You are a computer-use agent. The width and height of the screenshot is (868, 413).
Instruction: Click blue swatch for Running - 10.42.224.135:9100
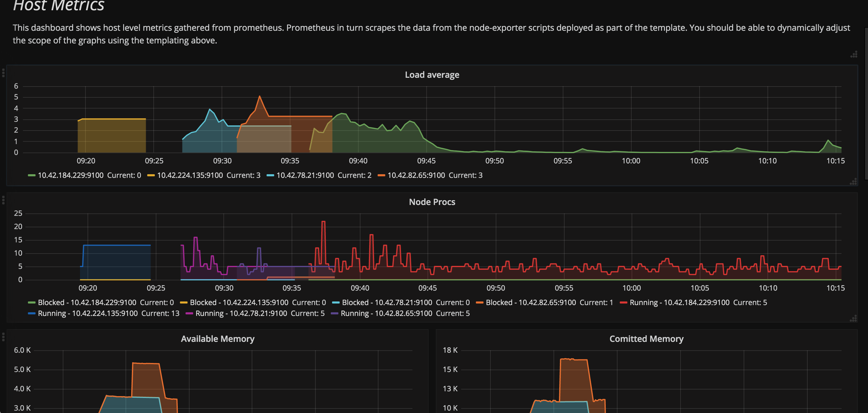coord(31,314)
